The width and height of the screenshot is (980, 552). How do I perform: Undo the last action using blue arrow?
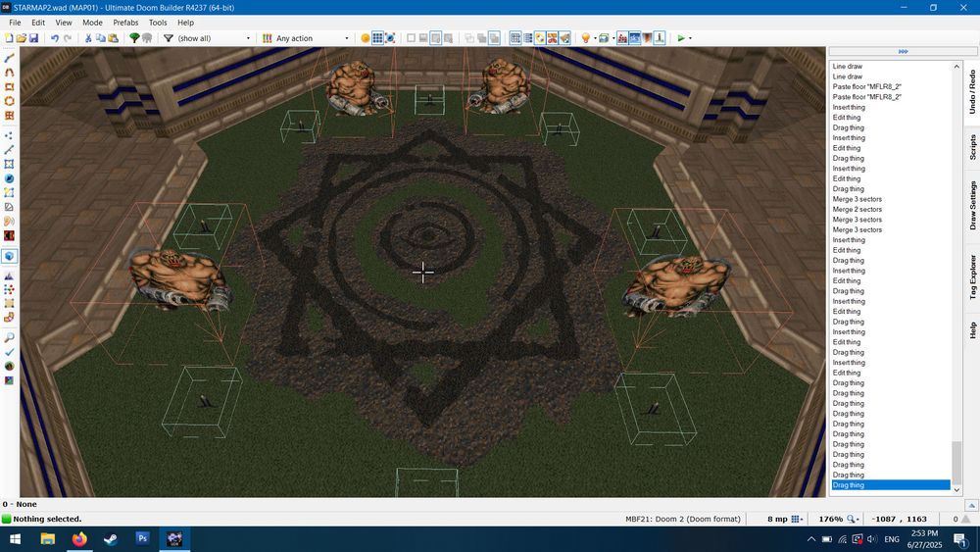click(55, 38)
